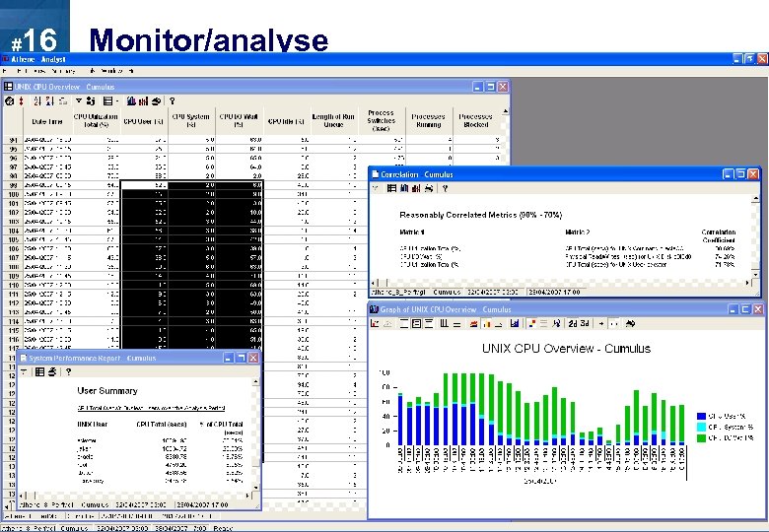This screenshot has width=769, height=532.
Task: Click red chart icon in CPU Overview toolbar
Action: (143, 100)
